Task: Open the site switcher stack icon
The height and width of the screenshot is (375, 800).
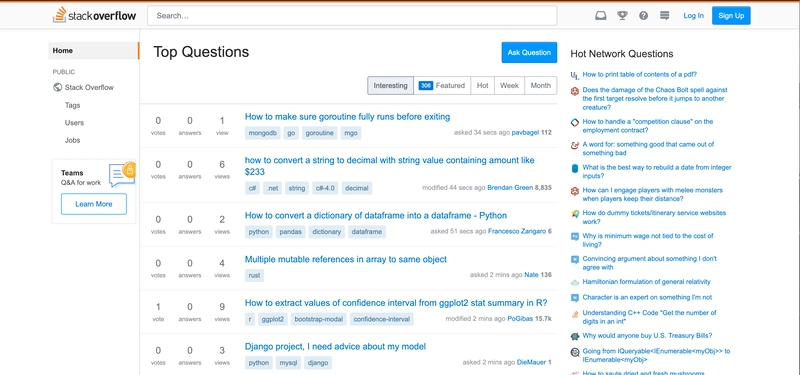Action: click(664, 16)
